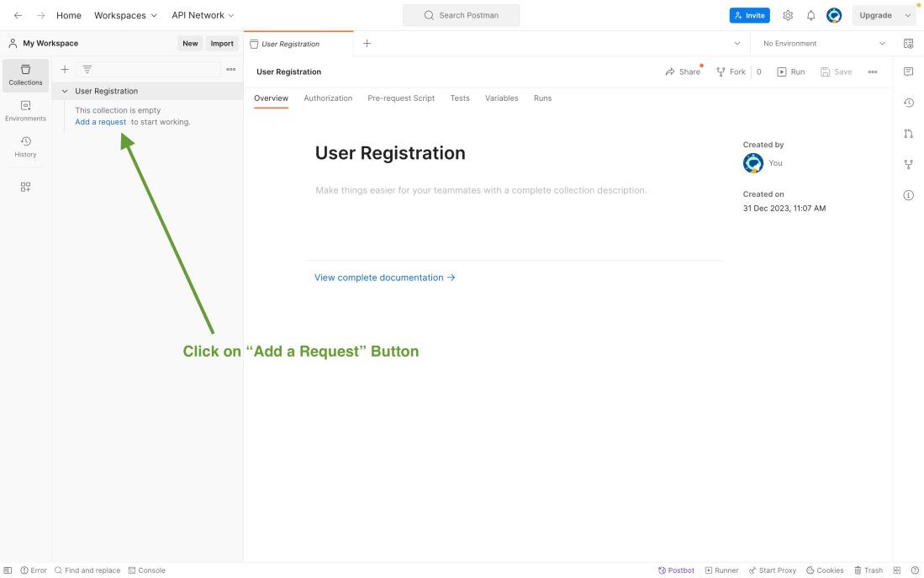Open the comments icon in right sidebar

[908, 72]
